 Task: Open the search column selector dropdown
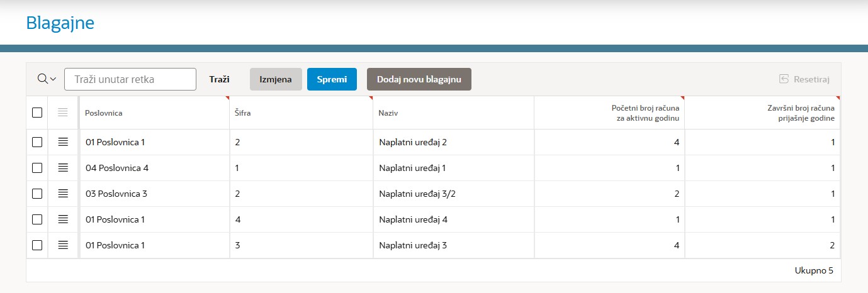[x=47, y=79]
